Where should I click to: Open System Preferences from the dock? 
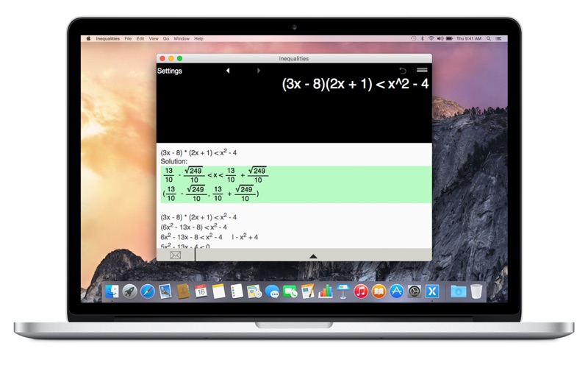[415, 291]
